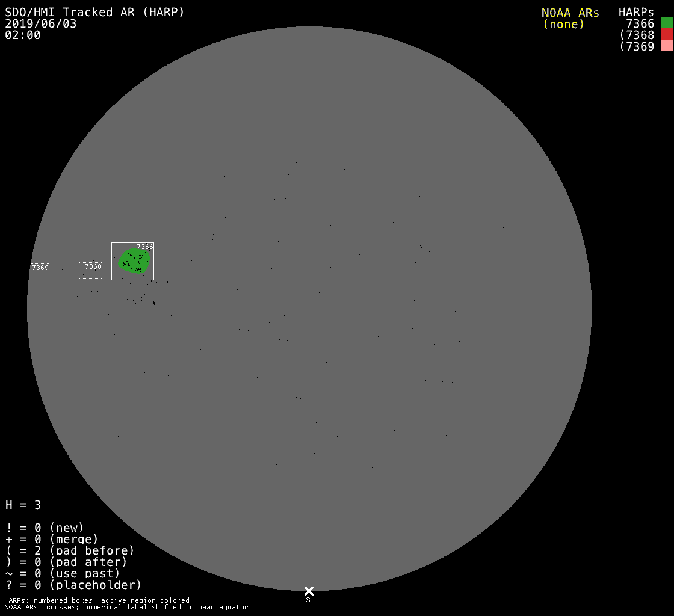674x616 pixels.
Task: Click the red 7368 legend color swatch
Action: coord(666,34)
